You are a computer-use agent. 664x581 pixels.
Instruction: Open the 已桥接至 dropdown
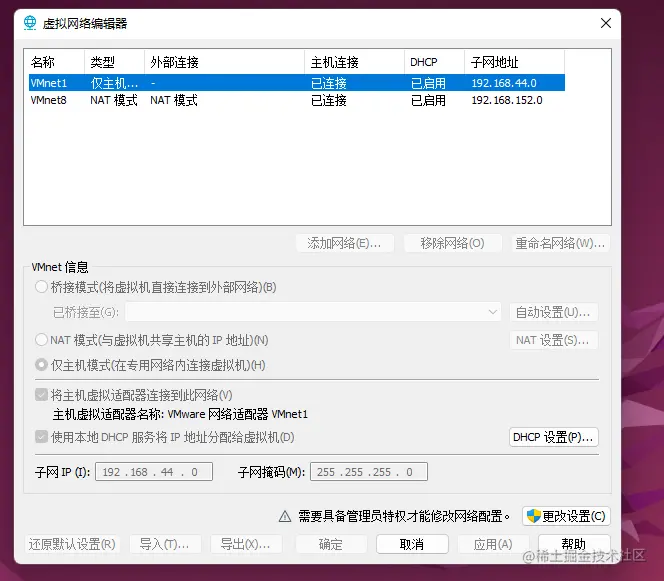pos(313,312)
